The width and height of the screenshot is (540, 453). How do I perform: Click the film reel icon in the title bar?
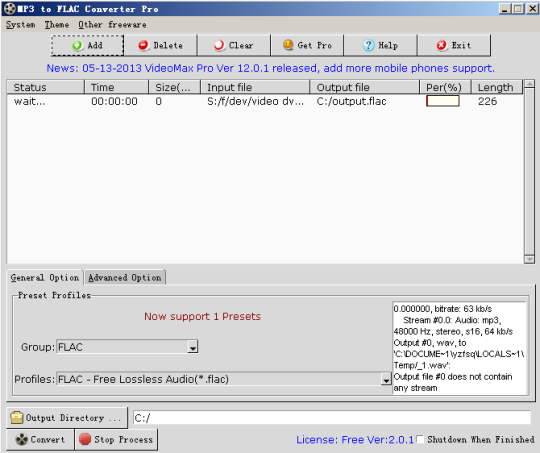coord(10,9)
